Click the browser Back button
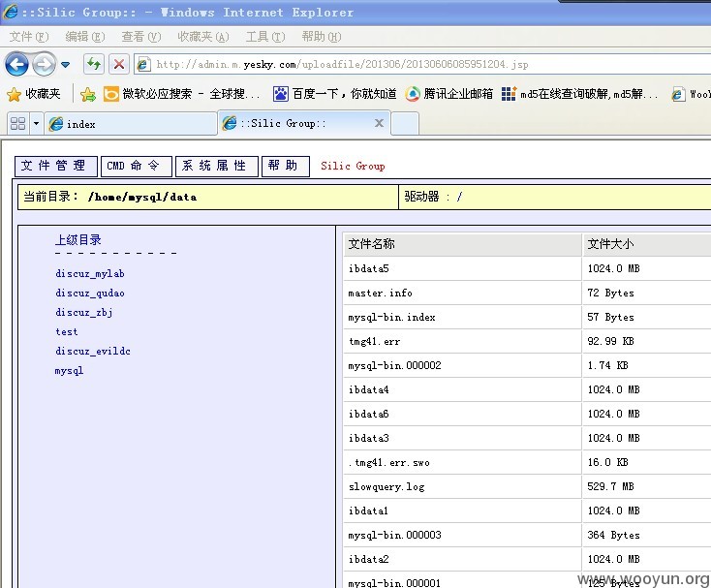711x588 pixels. click(x=16, y=64)
